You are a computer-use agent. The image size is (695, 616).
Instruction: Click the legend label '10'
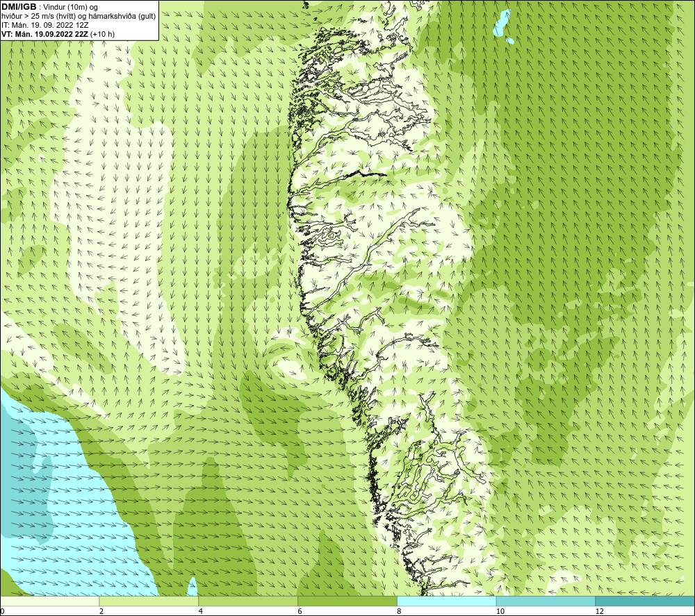500,612
